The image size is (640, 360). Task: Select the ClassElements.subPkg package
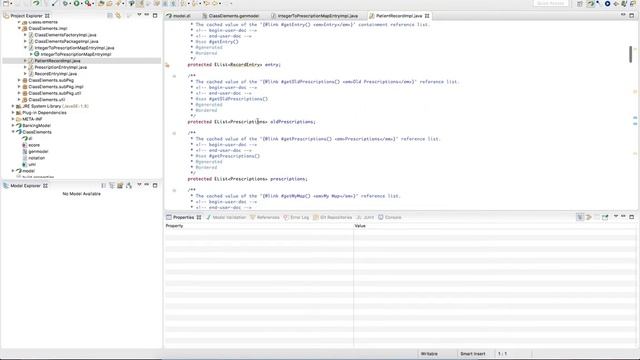pos(51,80)
